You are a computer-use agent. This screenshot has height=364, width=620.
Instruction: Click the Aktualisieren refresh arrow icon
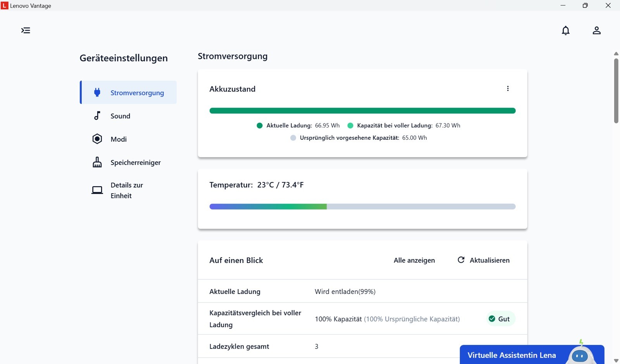(x=461, y=260)
